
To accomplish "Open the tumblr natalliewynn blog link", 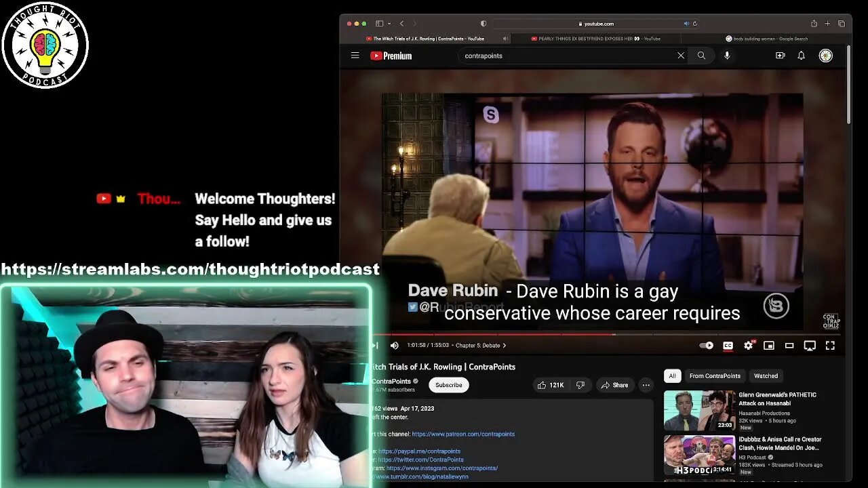I will 421,476.
